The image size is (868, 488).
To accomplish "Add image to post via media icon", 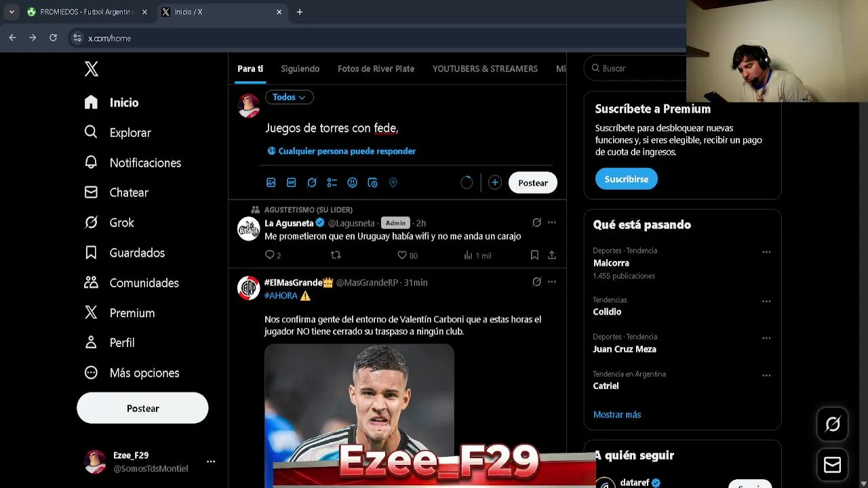I will click(271, 182).
